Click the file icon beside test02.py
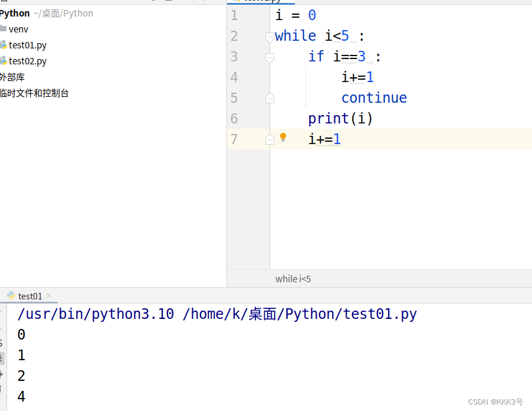The height and width of the screenshot is (411, 532). click(x=4, y=61)
